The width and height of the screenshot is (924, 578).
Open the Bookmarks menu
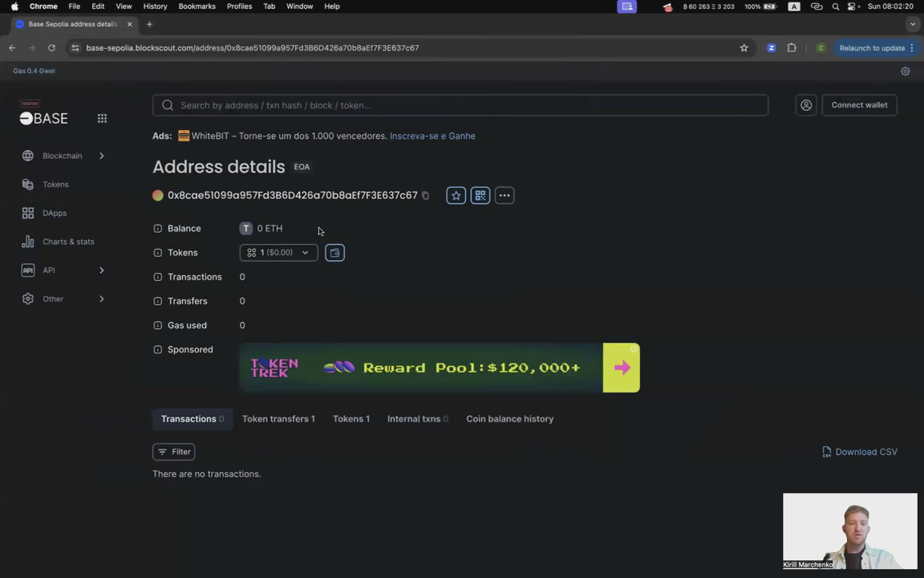click(197, 6)
